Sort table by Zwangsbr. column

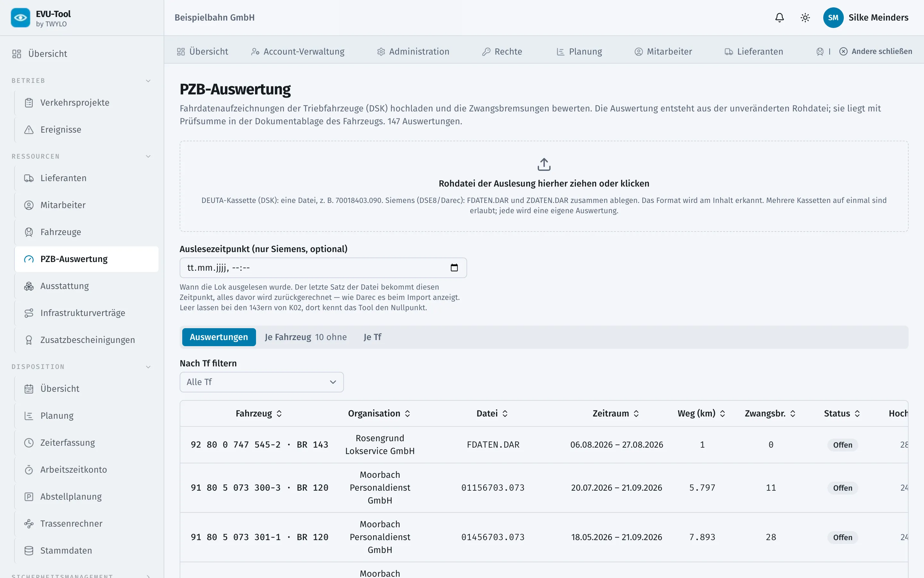[x=770, y=413]
